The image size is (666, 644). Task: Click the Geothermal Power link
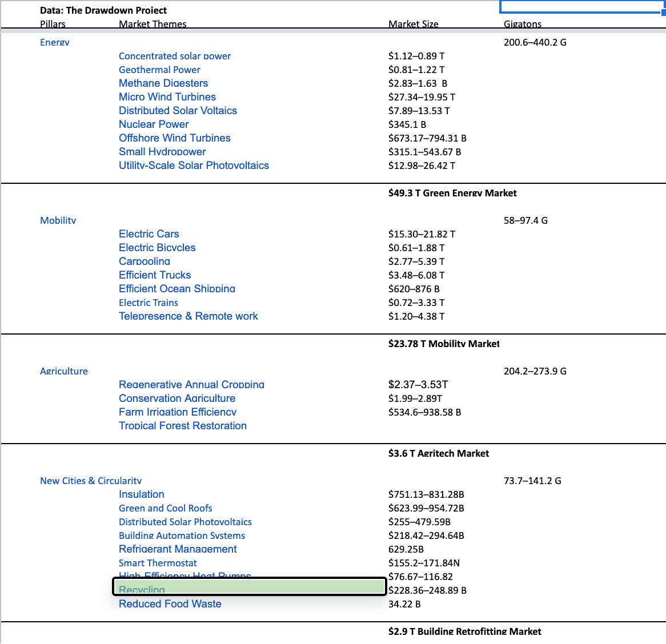159,70
